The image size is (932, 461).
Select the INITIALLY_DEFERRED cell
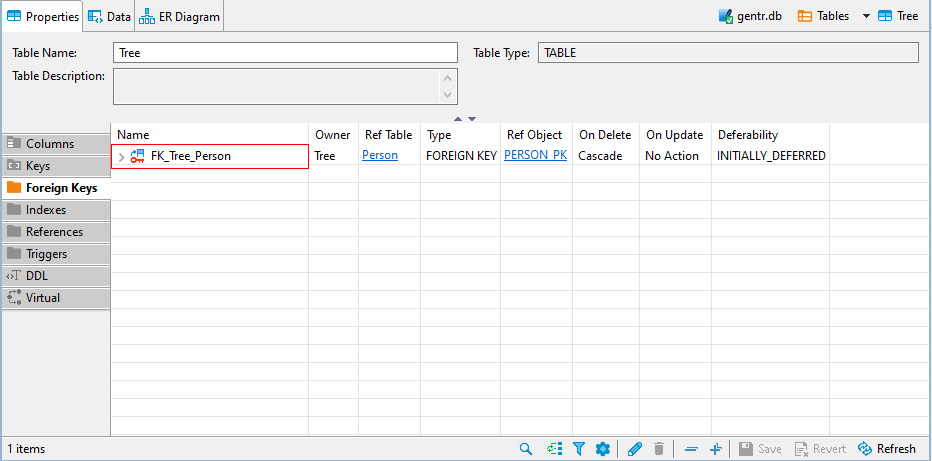tap(771, 156)
